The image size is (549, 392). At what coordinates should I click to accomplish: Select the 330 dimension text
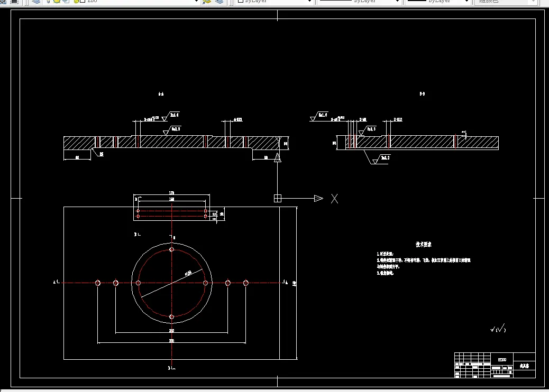[171, 341]
